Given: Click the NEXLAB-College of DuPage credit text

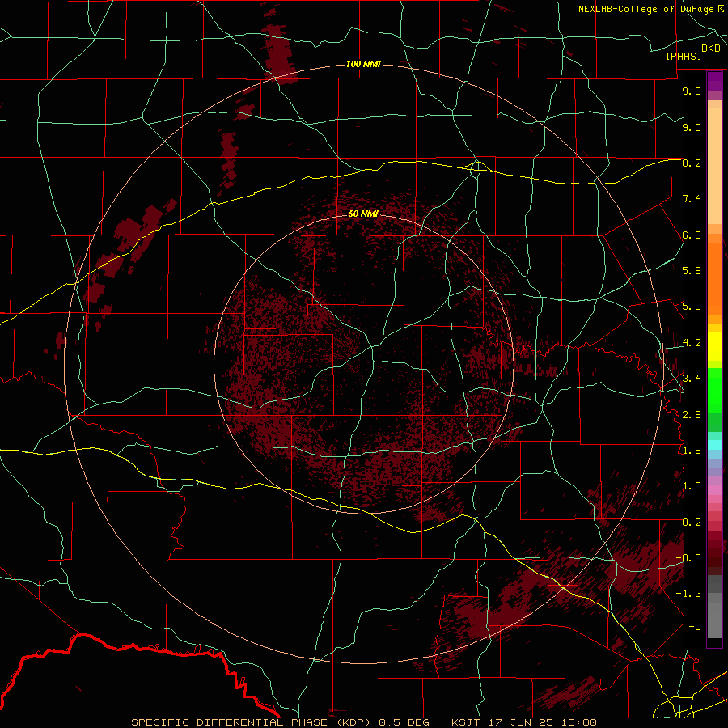Looking at the screenshot, I should tap(646, 9).
